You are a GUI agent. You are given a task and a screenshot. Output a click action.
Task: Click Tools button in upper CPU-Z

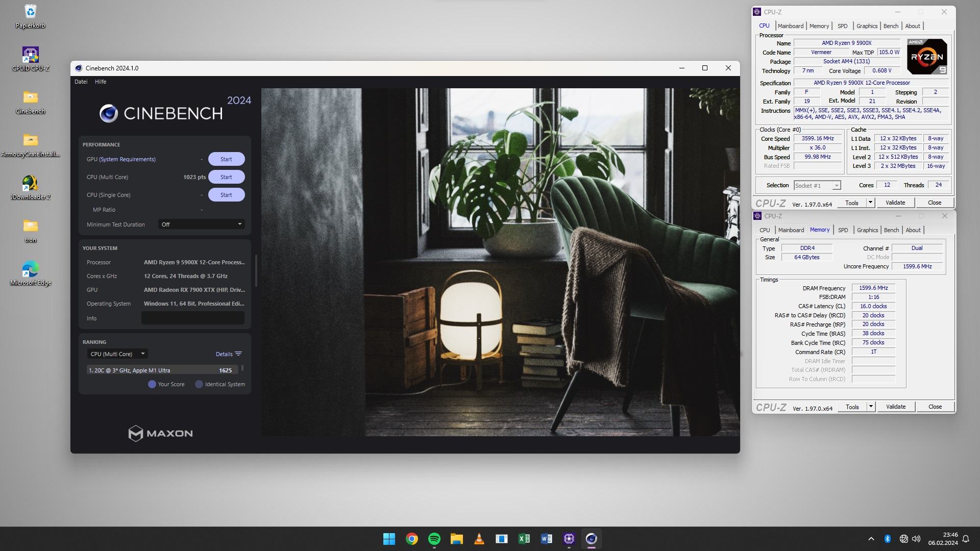(852, 203)
